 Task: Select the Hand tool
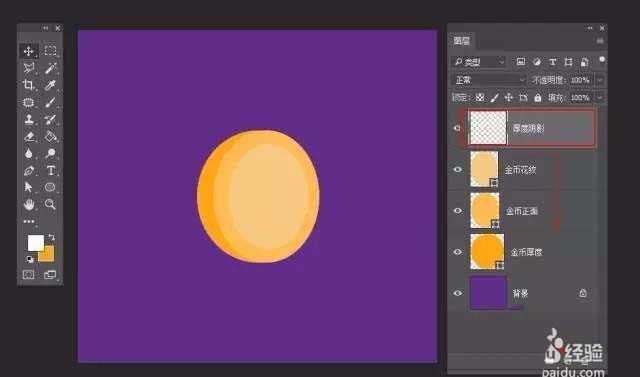29,204
